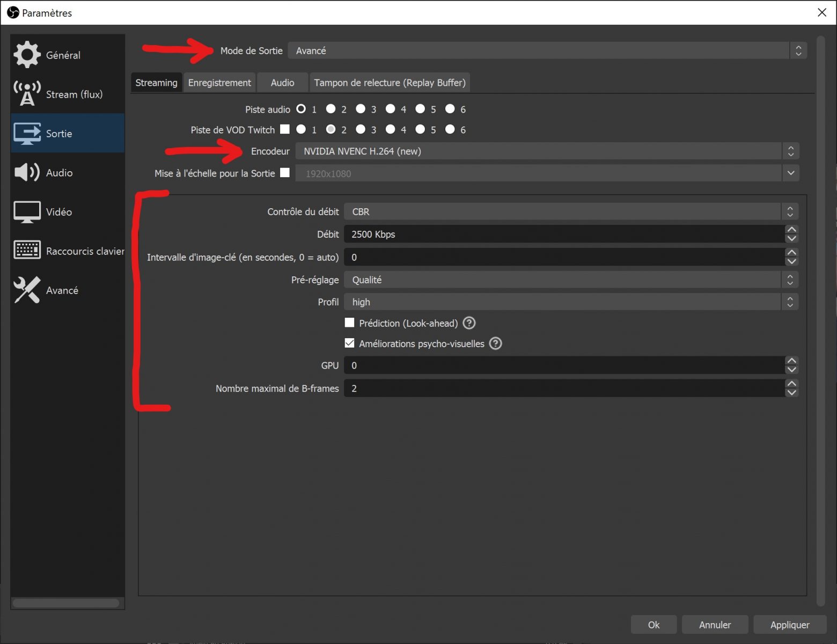Switch to the Enregistrement tab
Screen dimensions: 837x644
click(x=219, y=82)
